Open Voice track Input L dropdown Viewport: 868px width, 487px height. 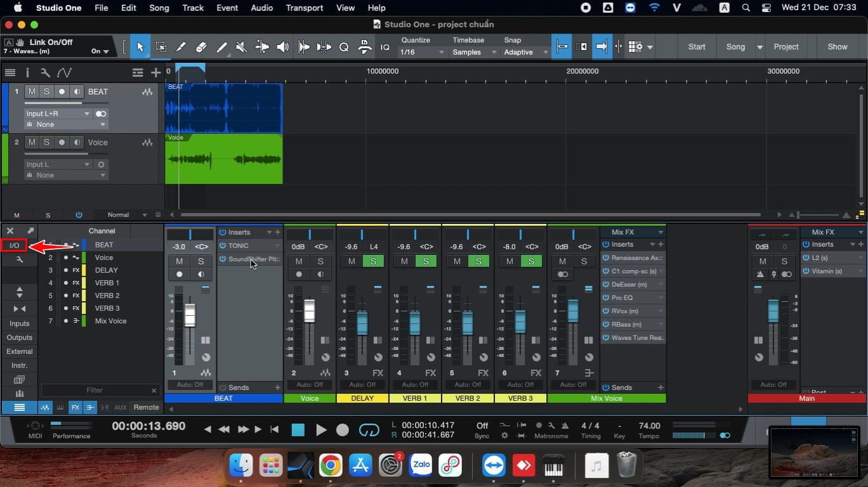click(x=58, y=164)
